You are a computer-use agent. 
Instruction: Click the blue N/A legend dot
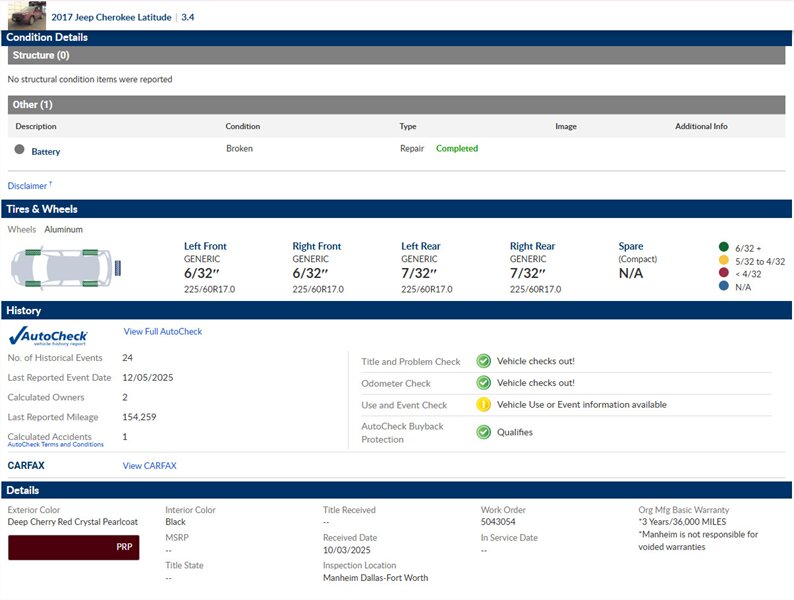[x=723, y=287]
